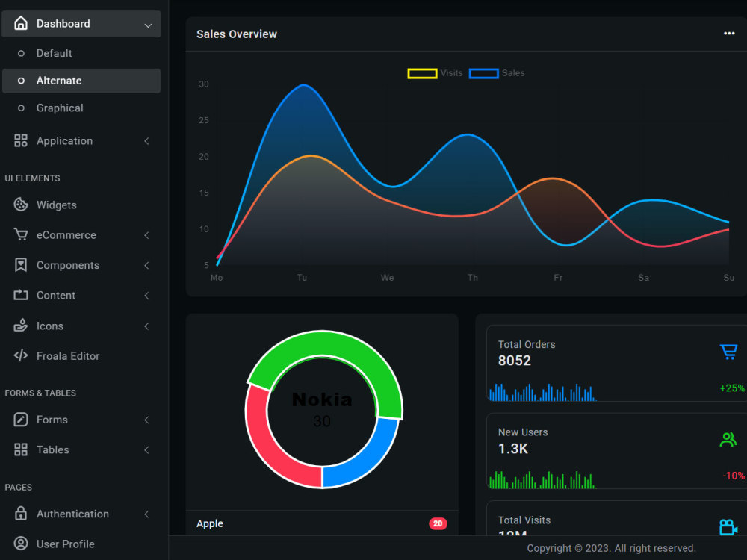Click the blue Sales legend swatch
Viewport: 747px width, 560px height.
point(483,73)
